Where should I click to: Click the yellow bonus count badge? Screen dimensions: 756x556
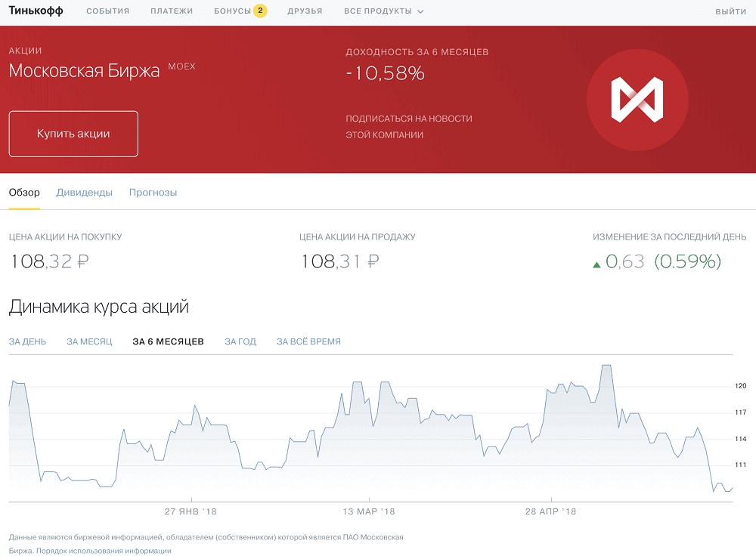(x=260, y=11)
